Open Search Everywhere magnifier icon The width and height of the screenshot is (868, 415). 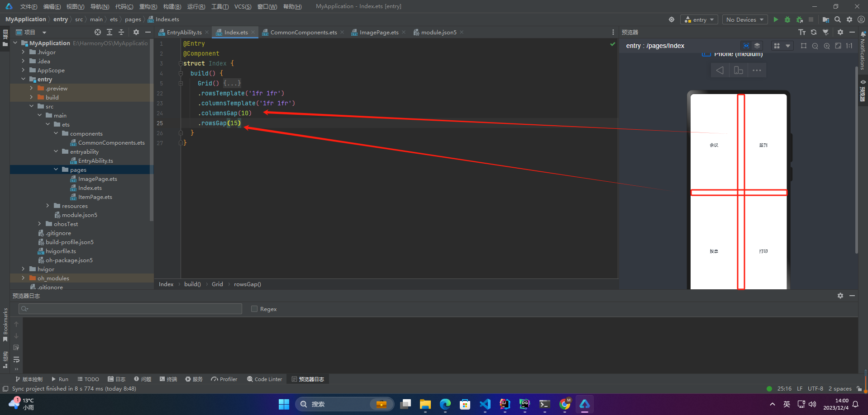coord(838,19)
